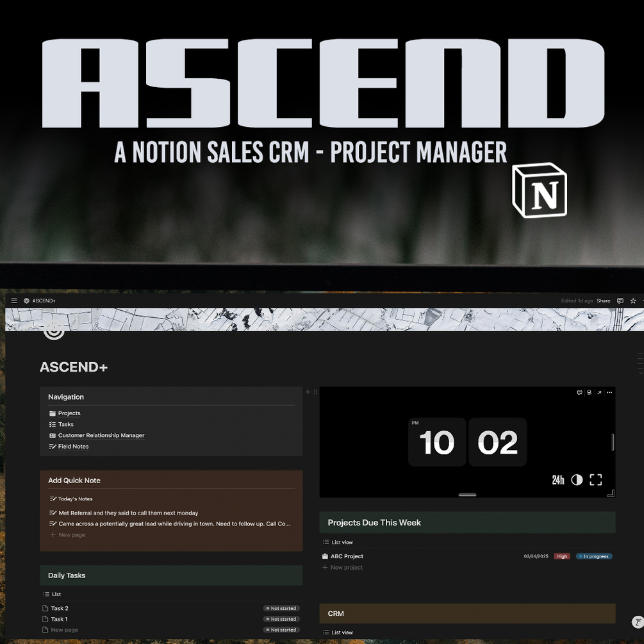The height and width of the screenshot is (644, 644).
Task: Open the clock embed comment icon
Action: (579, 393)
